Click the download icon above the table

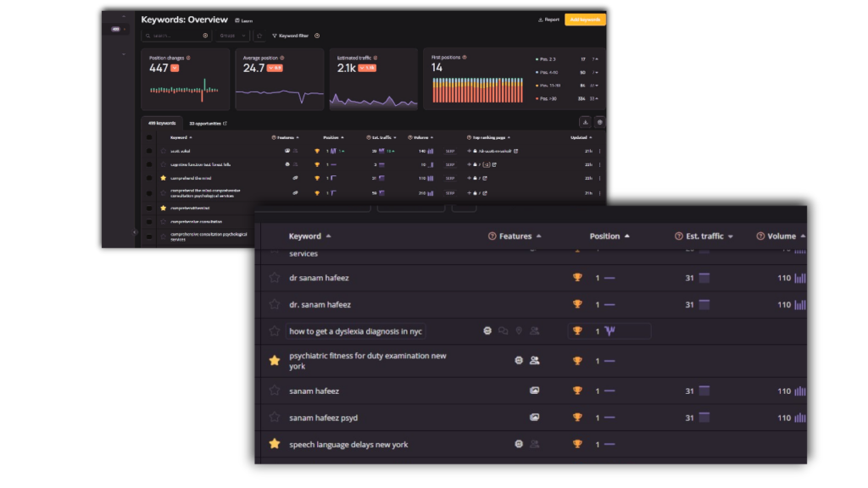coord(584,122)
